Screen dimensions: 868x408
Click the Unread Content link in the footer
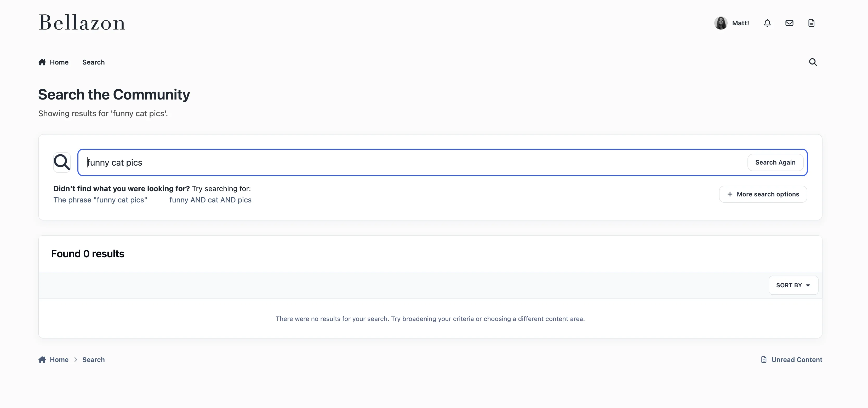797,359
